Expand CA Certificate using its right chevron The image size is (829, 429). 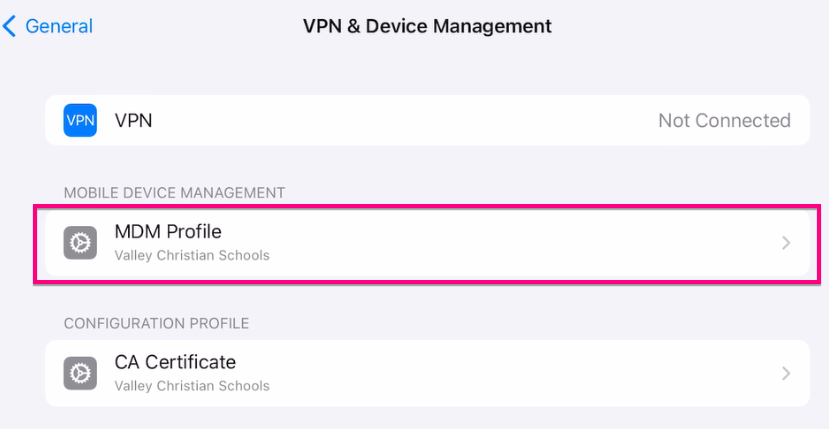(786, 373)
